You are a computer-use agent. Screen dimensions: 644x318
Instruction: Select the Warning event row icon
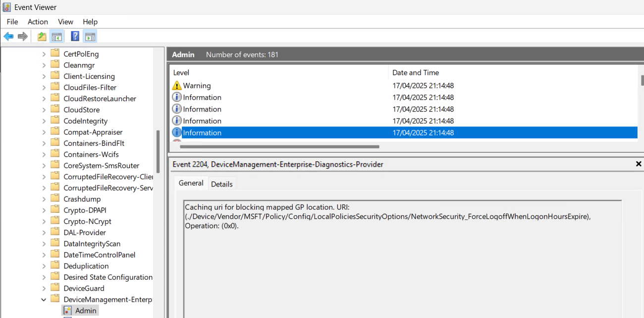coord(177,86)
